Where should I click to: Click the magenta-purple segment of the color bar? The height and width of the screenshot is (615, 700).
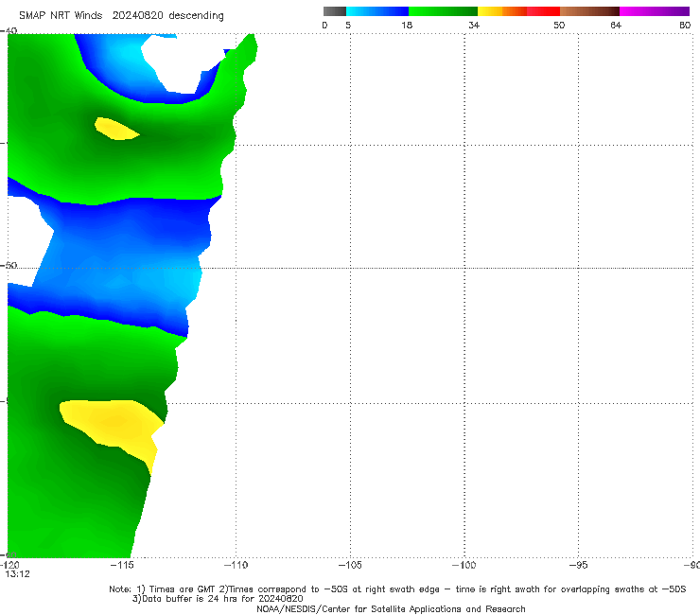655,11
